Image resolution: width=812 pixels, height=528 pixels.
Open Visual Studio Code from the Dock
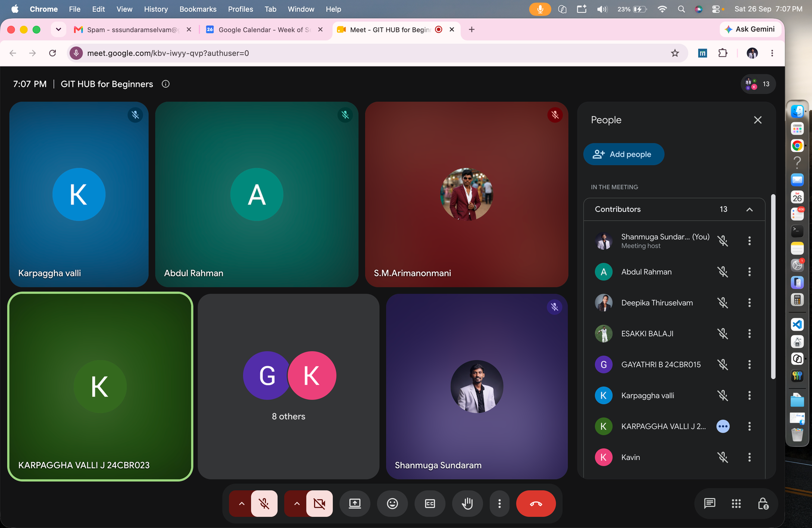coord(797,325)
